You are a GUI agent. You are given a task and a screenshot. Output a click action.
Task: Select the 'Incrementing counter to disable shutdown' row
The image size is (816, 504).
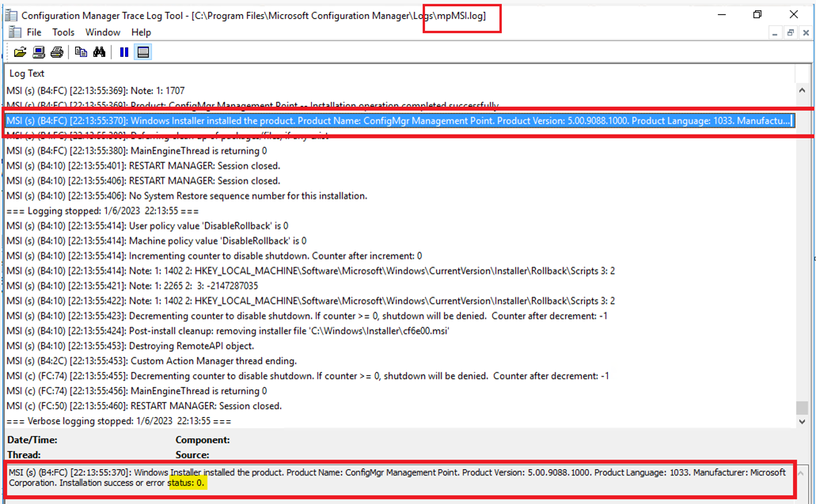[400, 256]
